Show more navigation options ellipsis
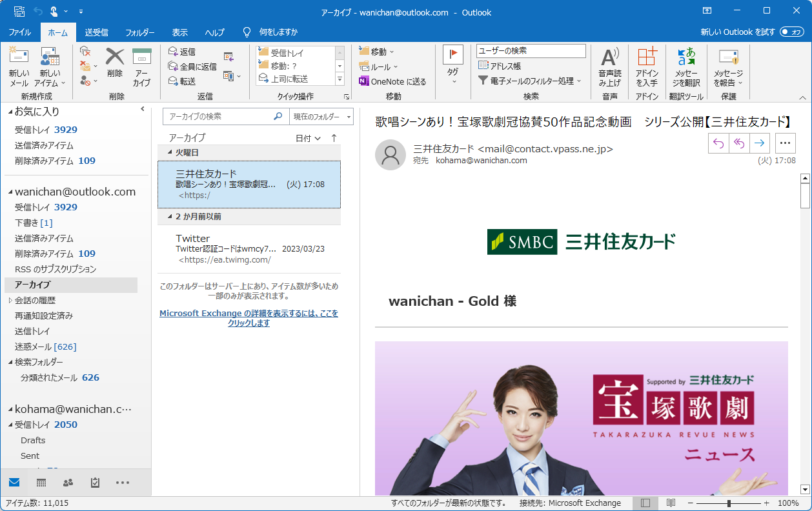The height and width of the screenshot is (511, 812). [123, 483]
